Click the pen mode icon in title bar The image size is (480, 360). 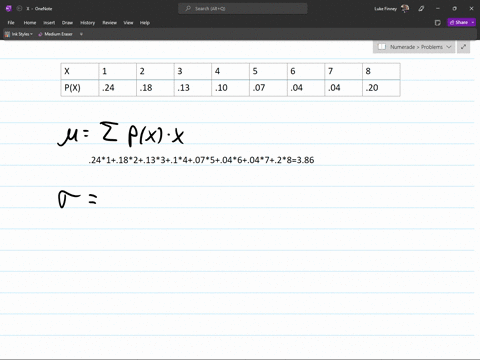click(421, 8)
